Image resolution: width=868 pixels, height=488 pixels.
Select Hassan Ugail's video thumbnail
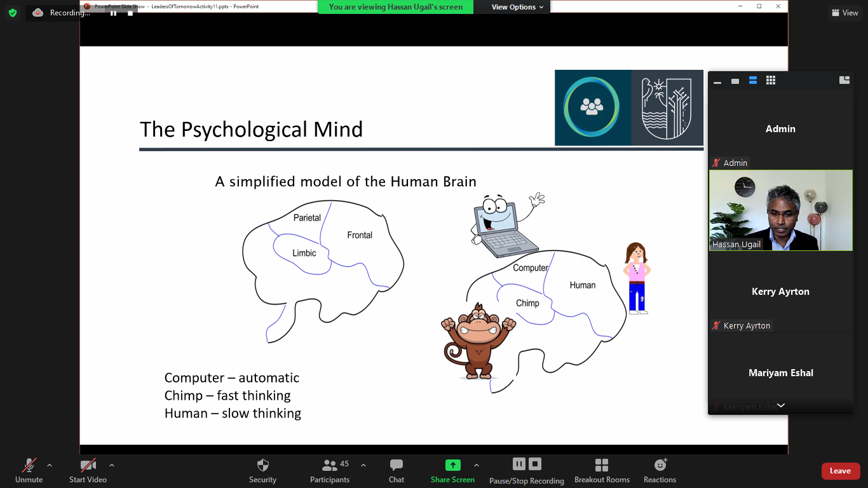781,210
